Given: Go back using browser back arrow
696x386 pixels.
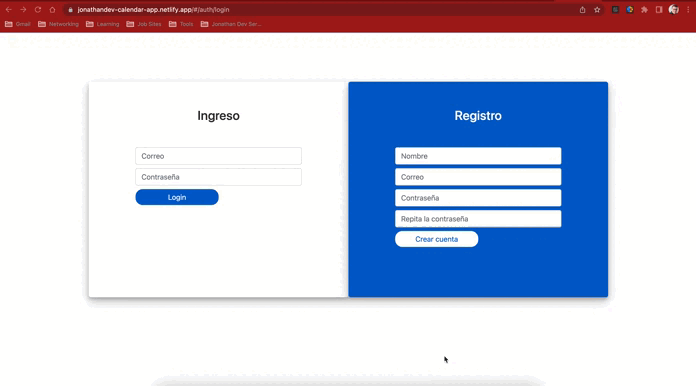Looking at the screenshot, I should (8, 9).
